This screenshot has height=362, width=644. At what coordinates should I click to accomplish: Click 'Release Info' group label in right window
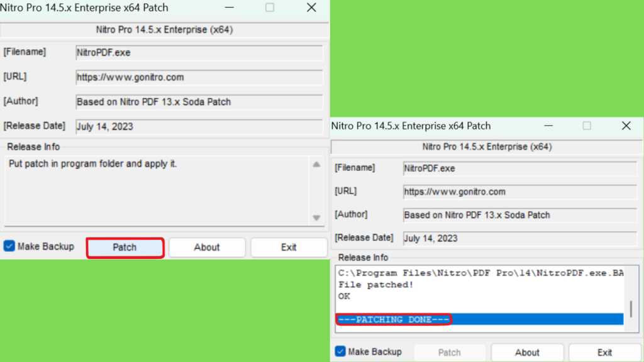coord(363,257)
